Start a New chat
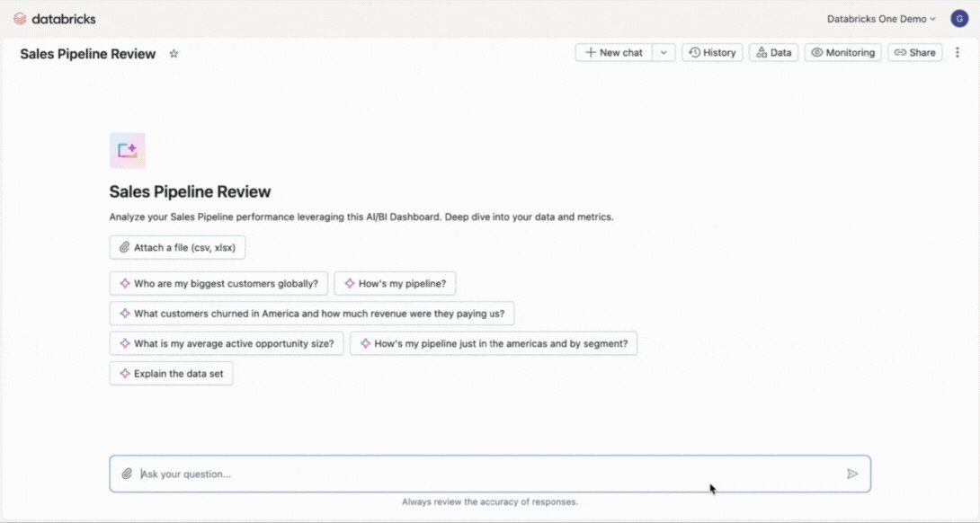The image size is (980, 523). click(x=613, y=52)
